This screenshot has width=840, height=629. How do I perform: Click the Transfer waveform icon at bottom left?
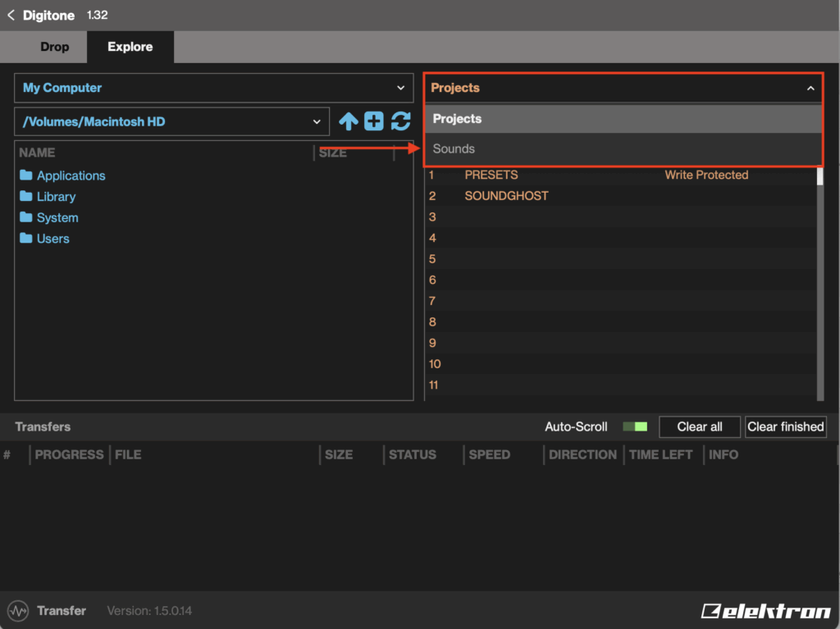[17, 611]
